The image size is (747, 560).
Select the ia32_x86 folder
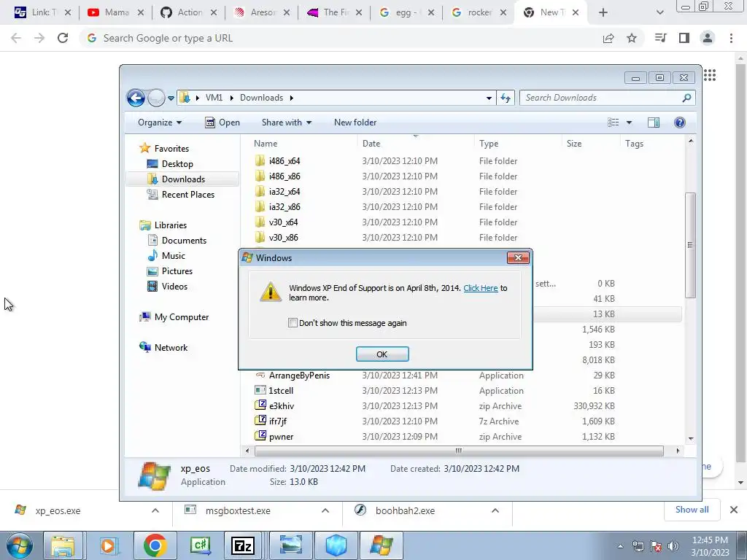285,206
